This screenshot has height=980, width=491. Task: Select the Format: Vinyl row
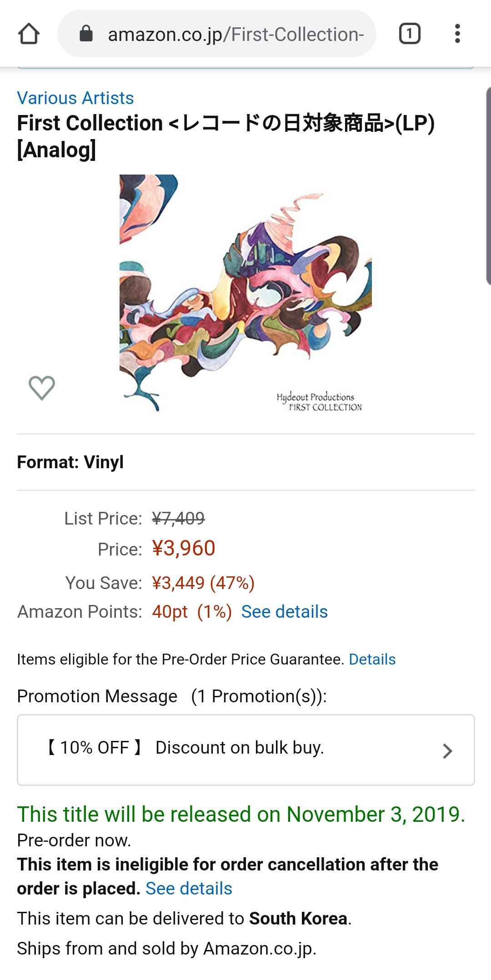(246, 462)
